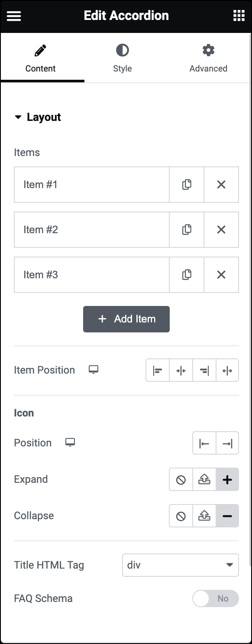The height and width of the screenshot is (644, 252).
Task: Remove Item #2 from the list
Action: click(x=221, y=230)
